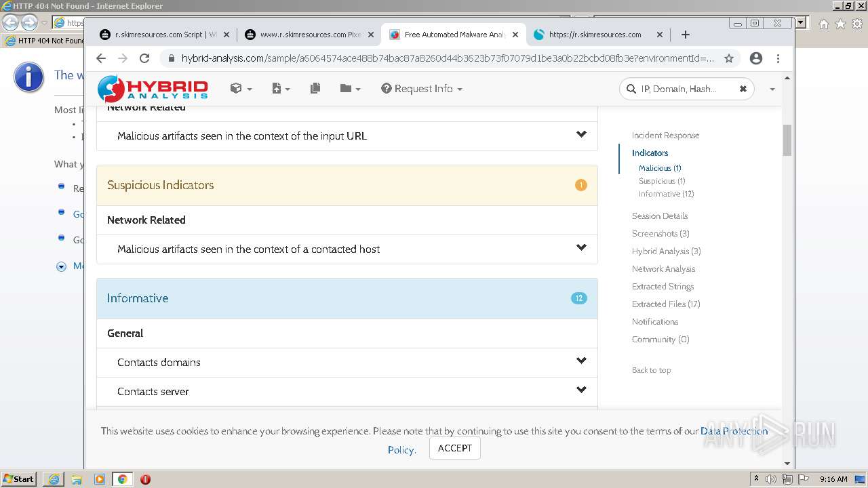Clear the search box with the X icon
Screen dimensions: 868x488
(743, 89)
